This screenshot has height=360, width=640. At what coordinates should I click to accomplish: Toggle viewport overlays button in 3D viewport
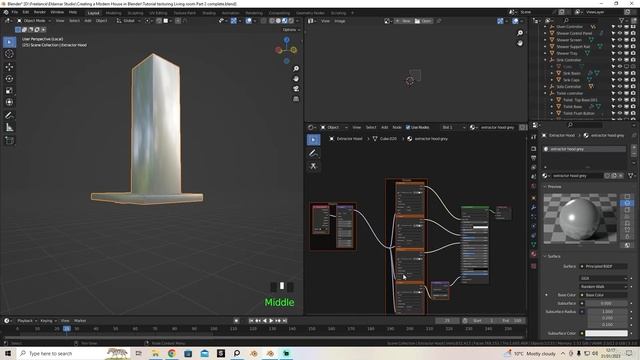pyautogui.click(x=249, y=21)
